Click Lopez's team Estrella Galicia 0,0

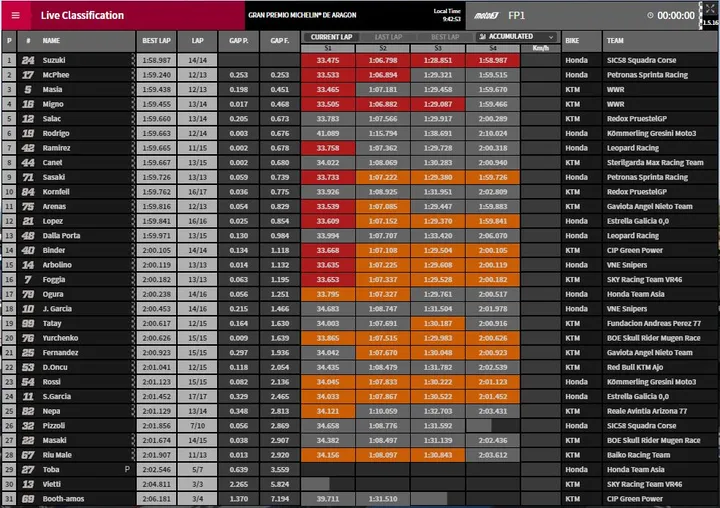[637, 221]
